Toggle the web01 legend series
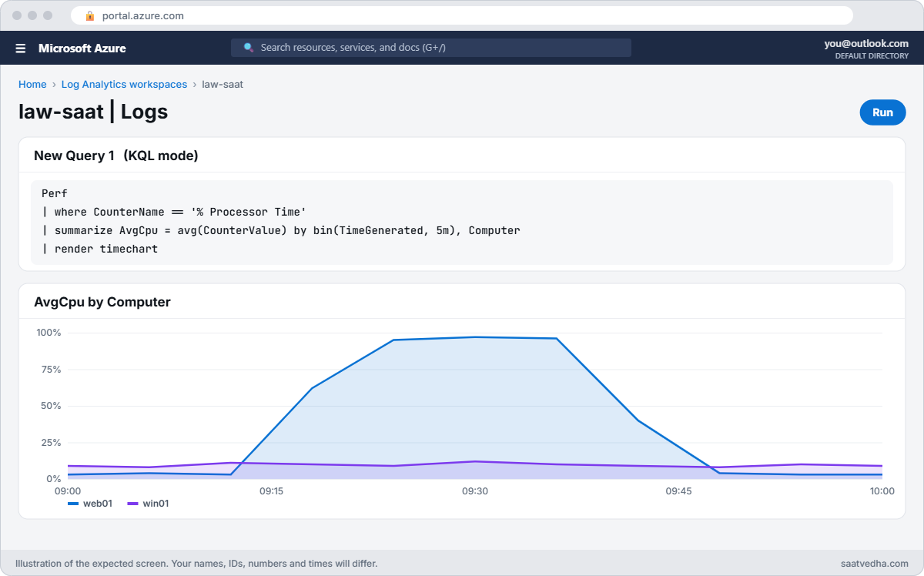Image resolution: width=924 pixels, height=576 pixels. click(x=90, y=504)
